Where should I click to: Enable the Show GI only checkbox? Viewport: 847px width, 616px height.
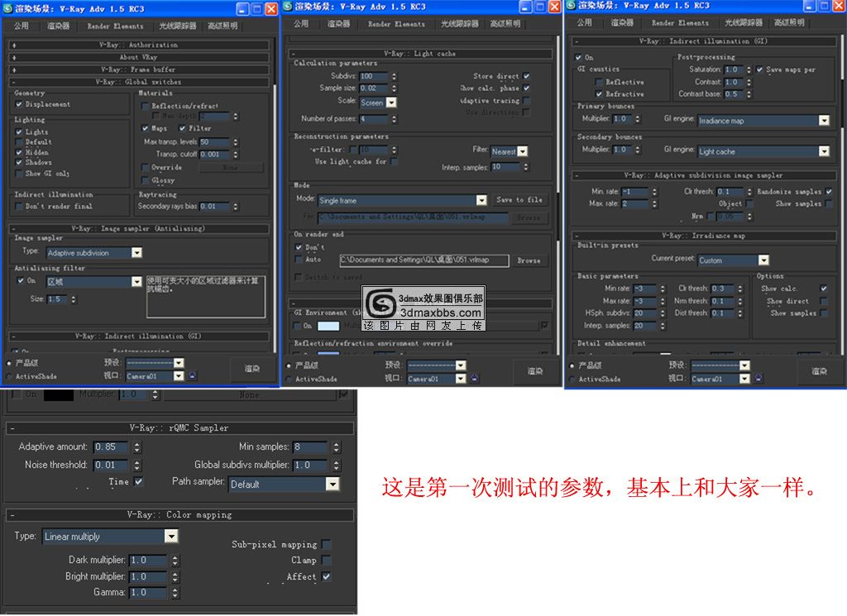pyautogui.click(x=20, y=174)
